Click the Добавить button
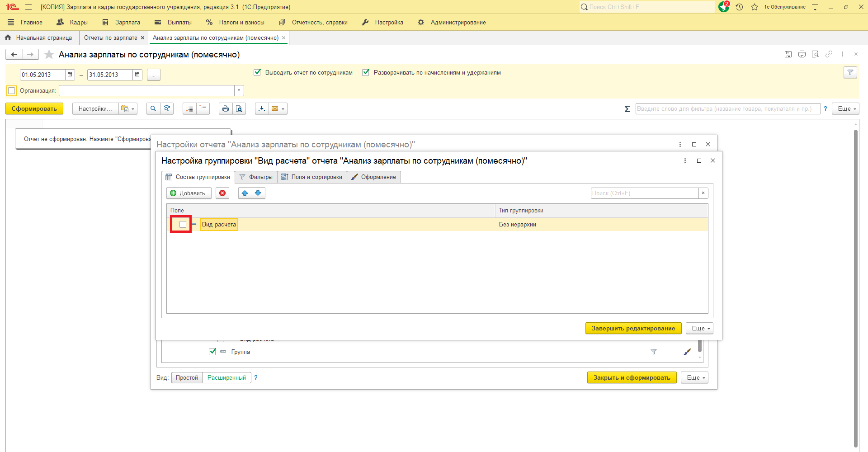Image resolution: width=868 pixels, height=452 pixels. [x=189, y=193]
